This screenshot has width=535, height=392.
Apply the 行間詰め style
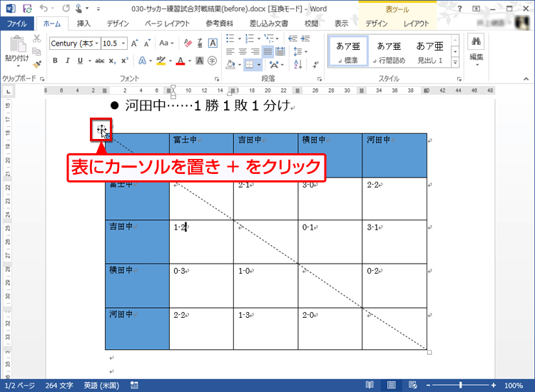pyautogui.click(x=389, y=52)
